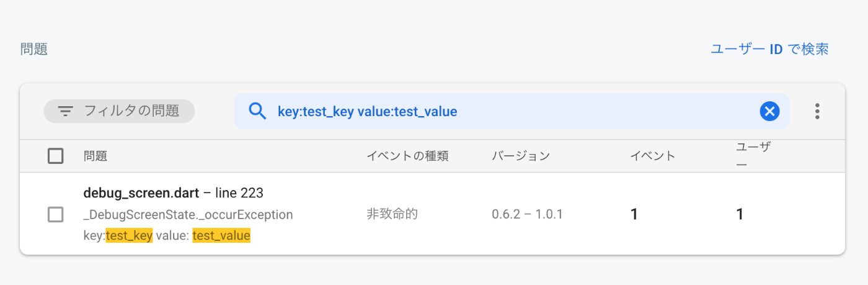Click the 0.6.2 – 1.0.1 version range

click(527, 214)
